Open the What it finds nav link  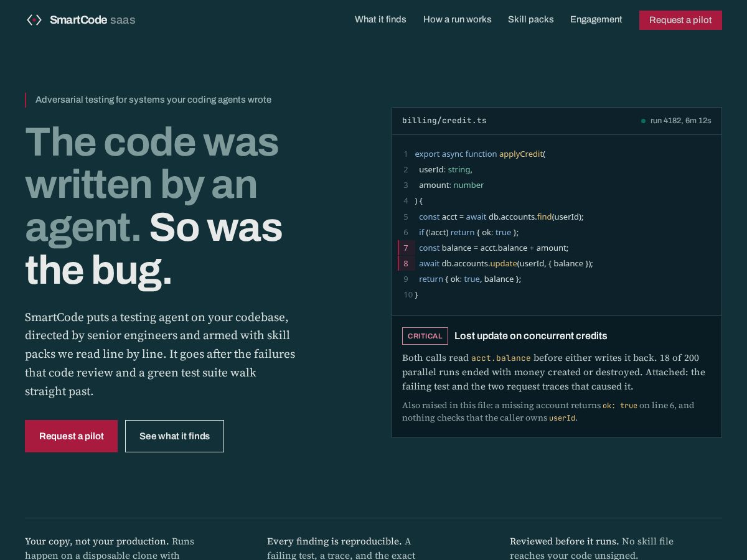point(380,19)
